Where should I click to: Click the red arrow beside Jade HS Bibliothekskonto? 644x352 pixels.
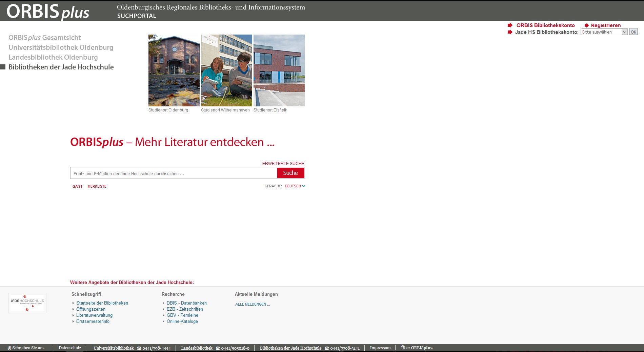510,32
